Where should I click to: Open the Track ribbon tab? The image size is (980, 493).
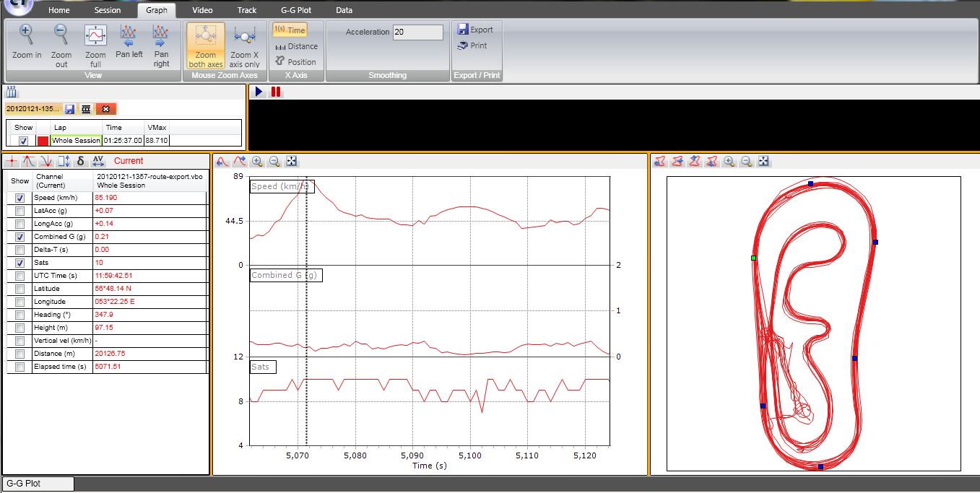(247, 10)
